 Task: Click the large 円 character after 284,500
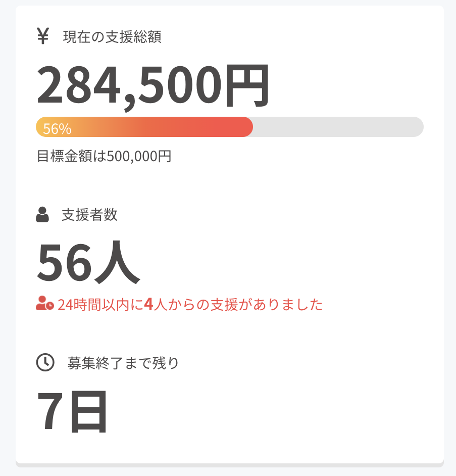245,85
